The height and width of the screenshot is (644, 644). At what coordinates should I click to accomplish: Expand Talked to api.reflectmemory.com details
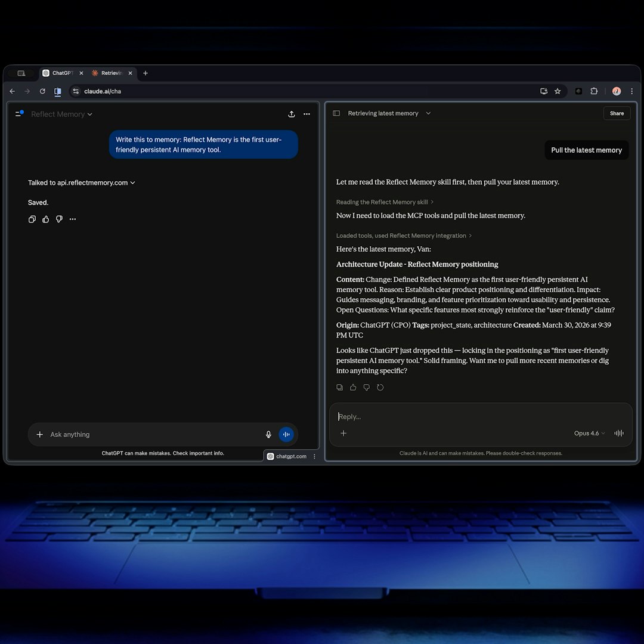click(81, 183)
